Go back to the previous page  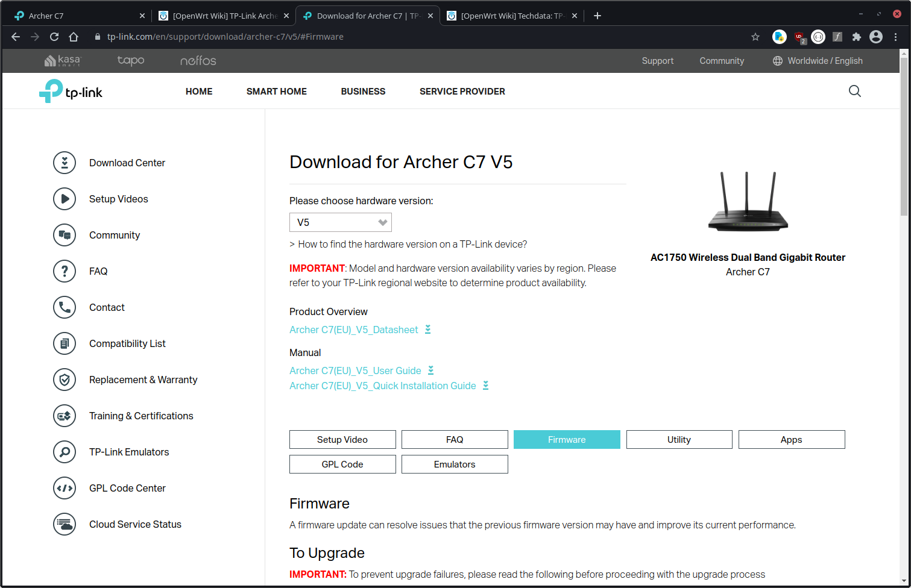16,37
